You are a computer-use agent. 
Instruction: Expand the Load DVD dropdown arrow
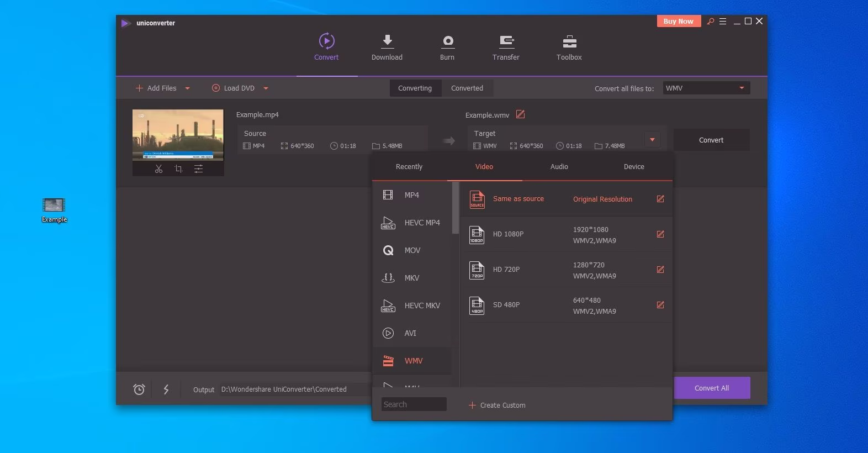click(x=266, y=88)
